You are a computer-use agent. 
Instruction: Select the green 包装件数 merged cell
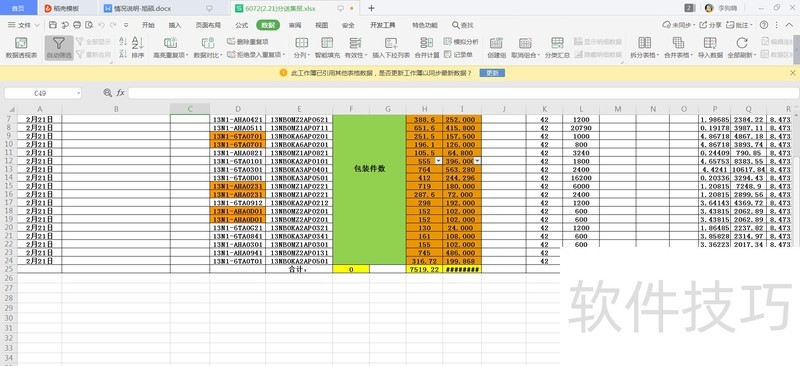pyautogui.click(x=369, y=189)
